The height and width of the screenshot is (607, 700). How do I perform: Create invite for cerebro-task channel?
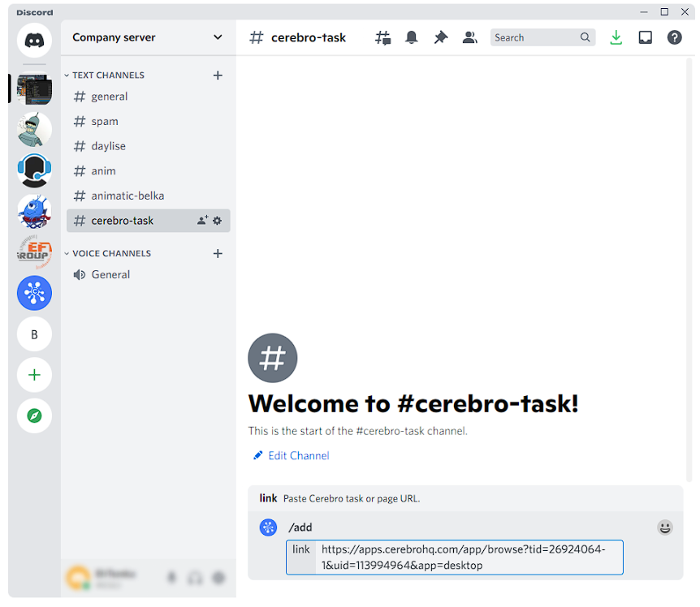(202, 221)
